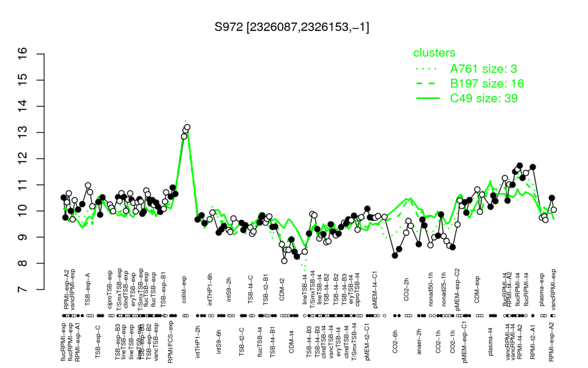Click y-axis tick label 10
The image size is (588, 368).
coord(22,211)
